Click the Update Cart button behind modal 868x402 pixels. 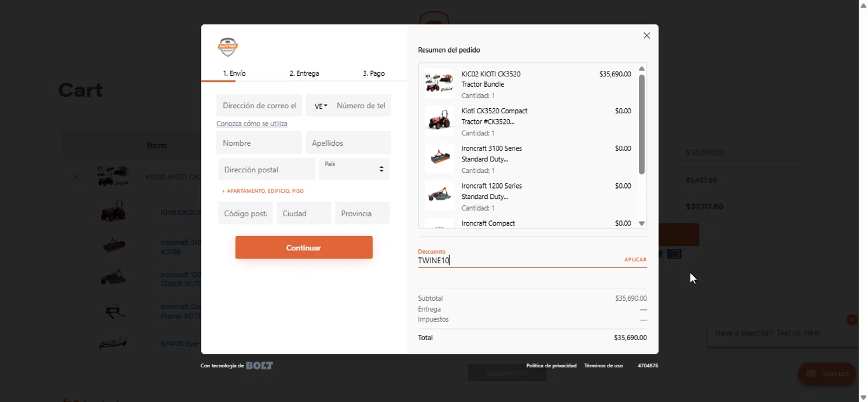pos(507,373)
